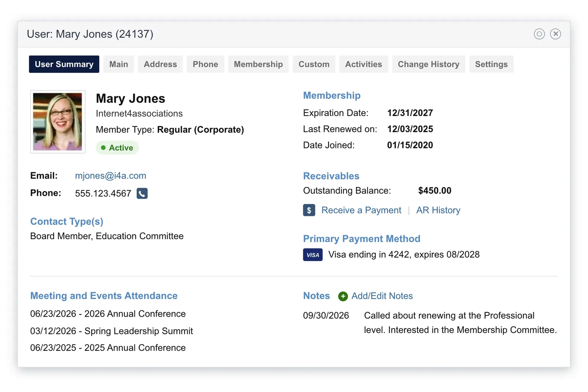
Task: Select the User Summary tab
Action: 64,64
